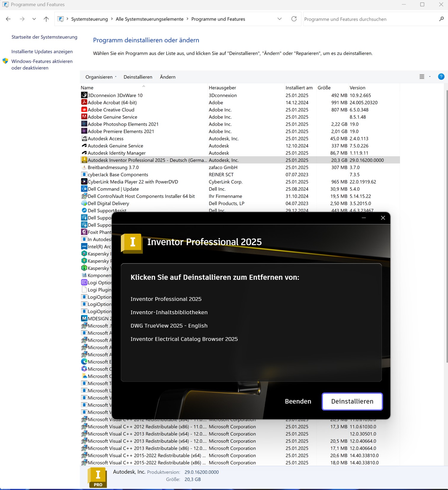Click the MDESIGN program icon
This screenshot has width=448, height=490.
tap(84, 318)
